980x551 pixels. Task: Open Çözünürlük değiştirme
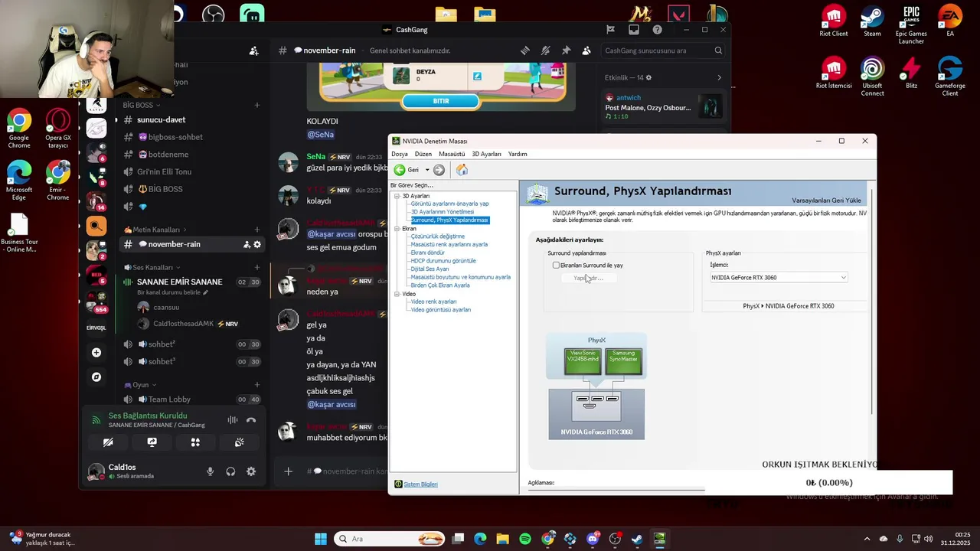tap(437, 236)
